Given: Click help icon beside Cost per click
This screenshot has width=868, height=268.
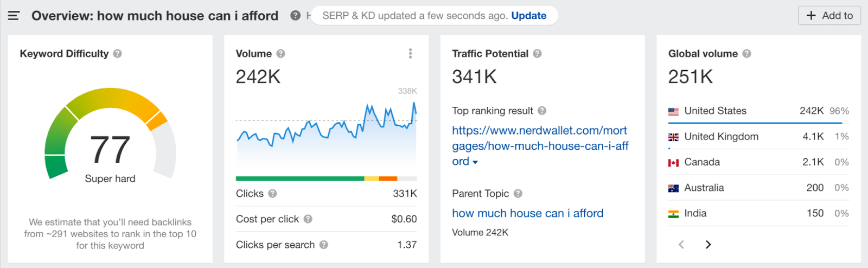Looking at the screenshot, I should point(308,219).
